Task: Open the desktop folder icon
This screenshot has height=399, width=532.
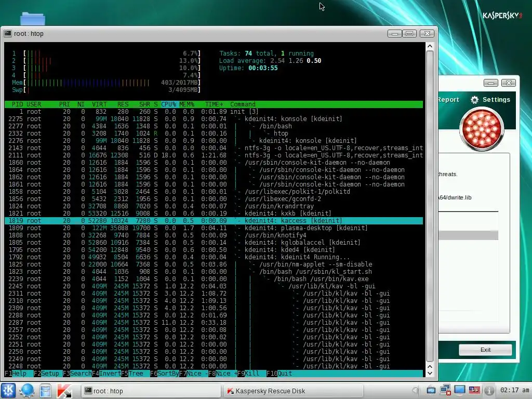Action: [32, 19]
